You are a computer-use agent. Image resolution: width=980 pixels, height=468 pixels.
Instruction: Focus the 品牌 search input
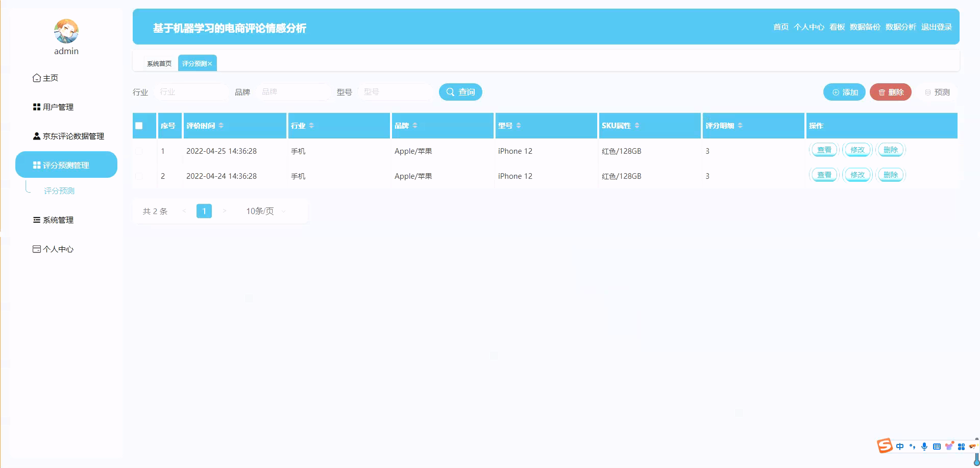(294, 92)
